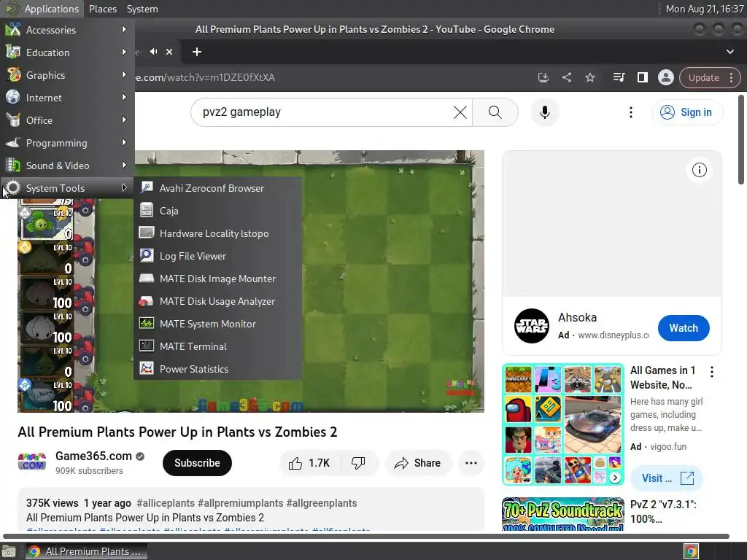
Task: Search with voice microphone button
Action: click(x=544, y=112)
